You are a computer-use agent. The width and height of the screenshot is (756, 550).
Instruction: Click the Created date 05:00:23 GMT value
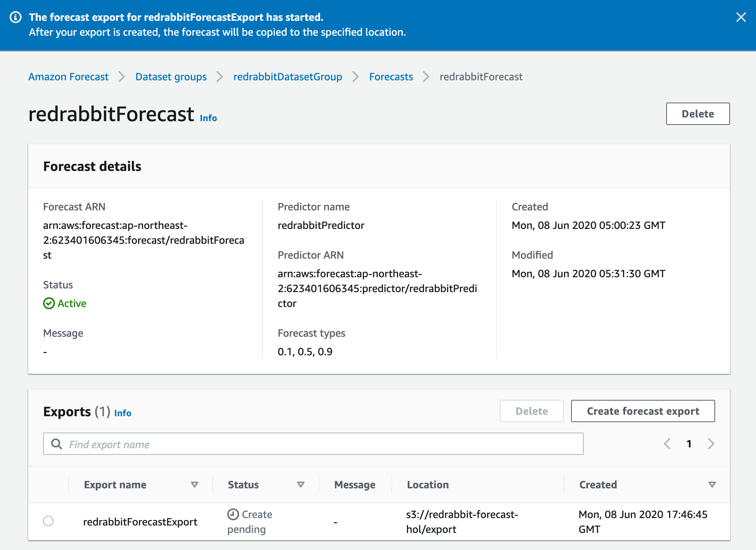click(588, 225)
